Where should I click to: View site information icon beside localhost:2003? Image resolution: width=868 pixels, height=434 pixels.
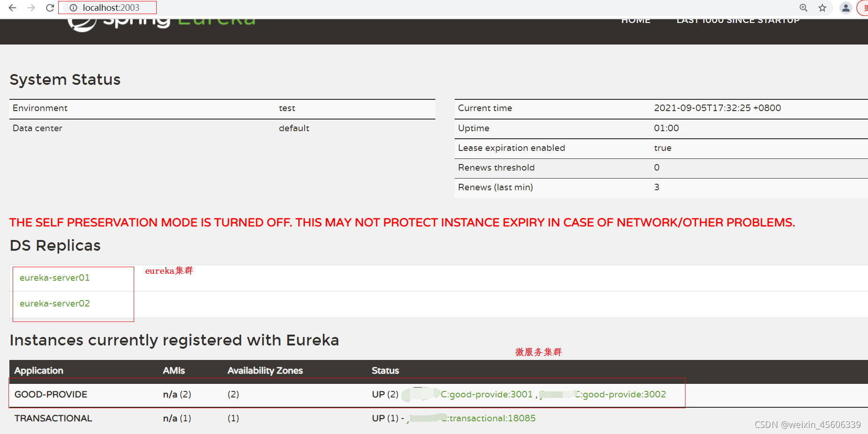73,8
